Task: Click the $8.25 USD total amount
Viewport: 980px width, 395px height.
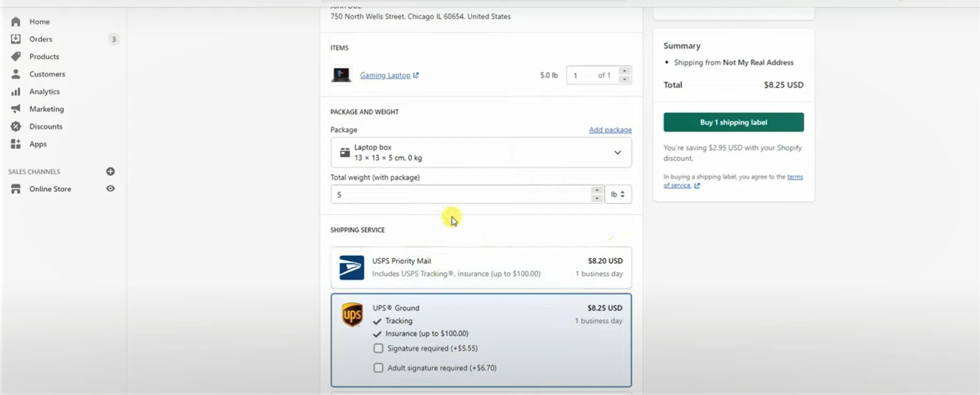Action: tap(784, 85)
